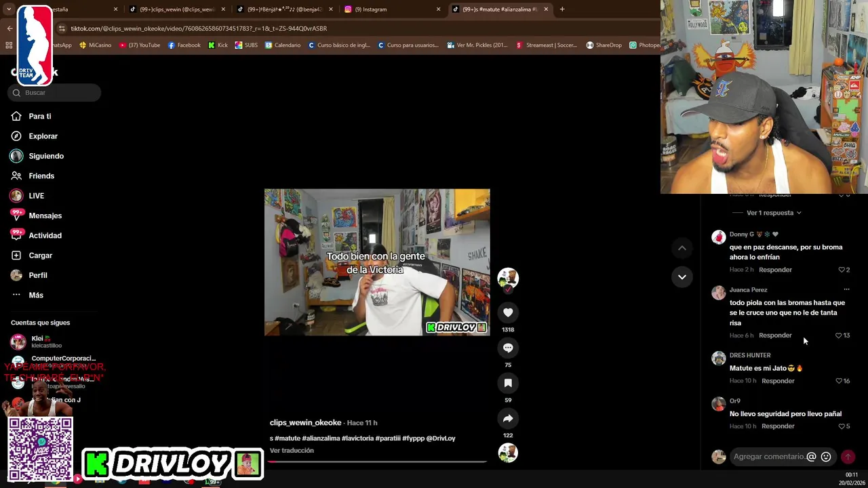This screenshot has height=488, width=868.
Task: Open MiCasino bookmark
Action: click(x=96, y=45)
